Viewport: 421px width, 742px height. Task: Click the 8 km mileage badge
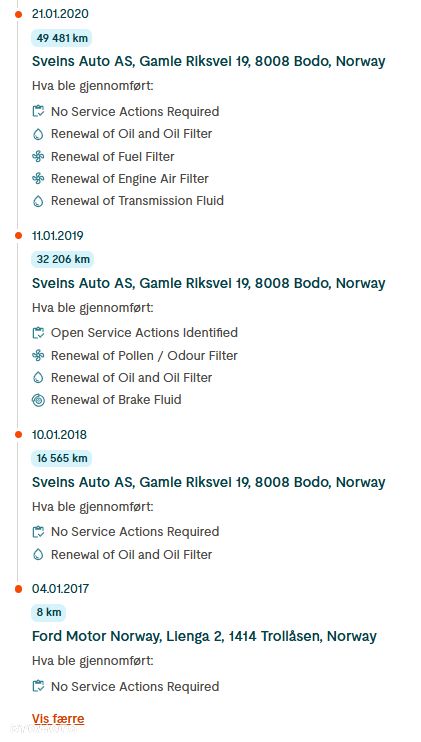49,613
